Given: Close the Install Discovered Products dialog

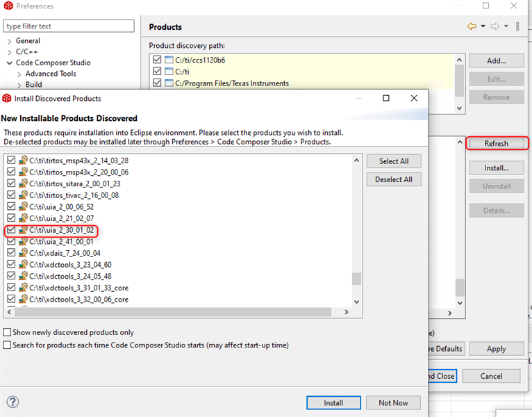Looking at the screenshot, I should pos(414,98).
